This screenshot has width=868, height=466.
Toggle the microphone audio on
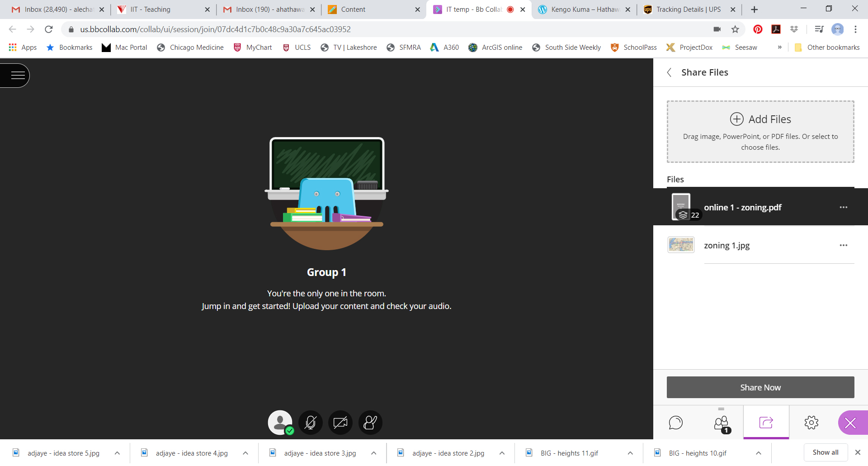point(311,423)
